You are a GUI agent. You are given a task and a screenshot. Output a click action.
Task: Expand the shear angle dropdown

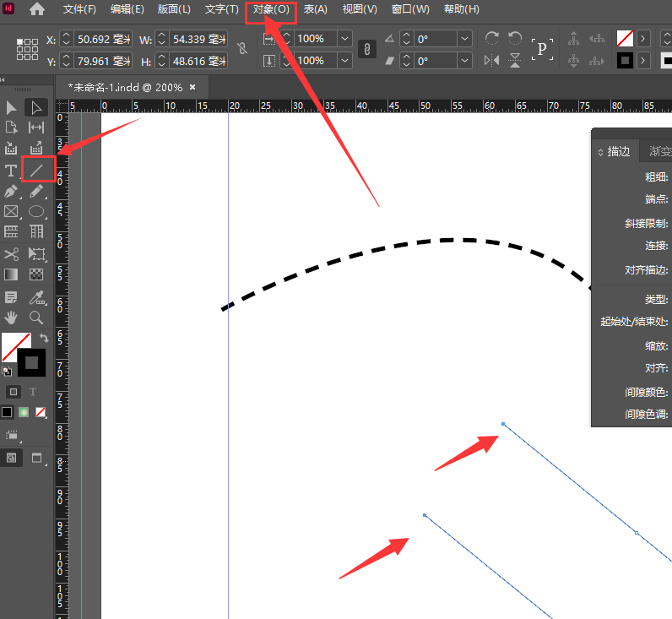coord(464,61)
